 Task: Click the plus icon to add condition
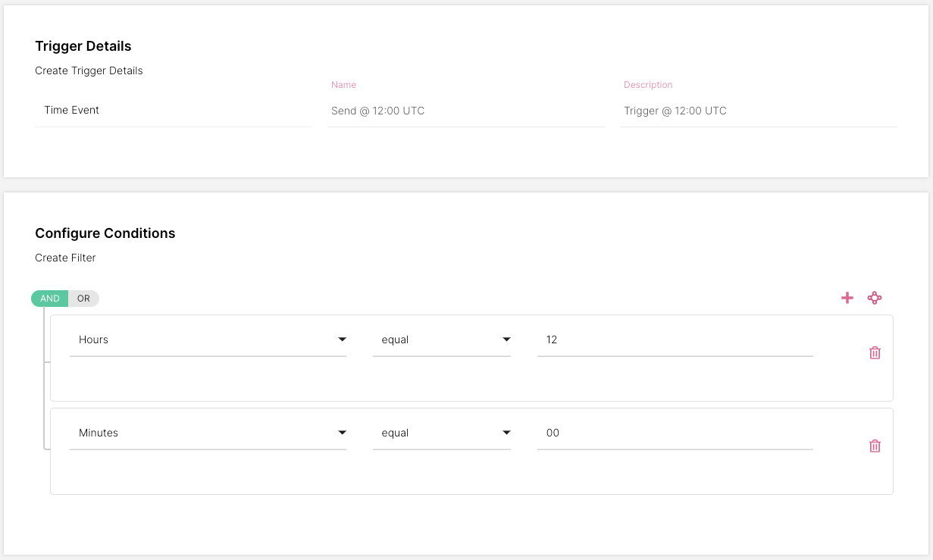[x=847, y=299]
